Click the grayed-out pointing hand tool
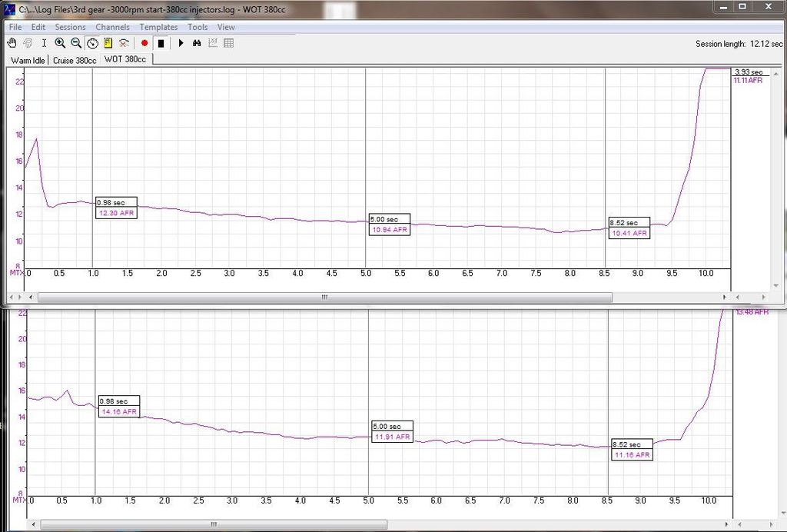The width and height of the screenshot is (787, 532). point(28,43)
